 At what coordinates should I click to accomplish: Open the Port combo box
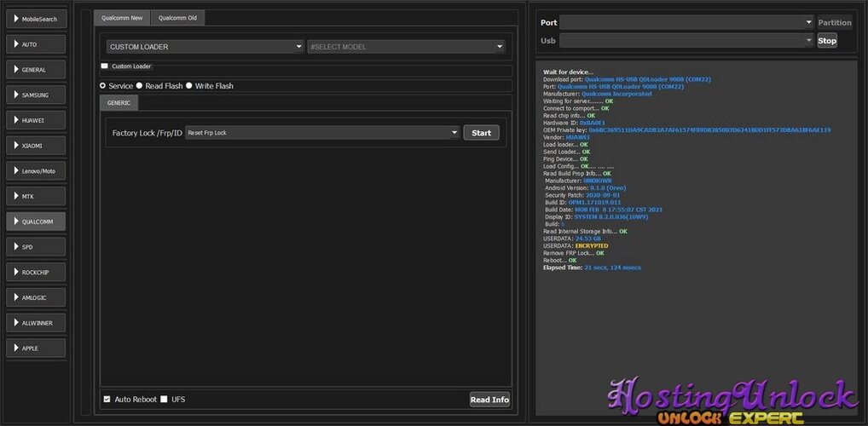[686, 23]
